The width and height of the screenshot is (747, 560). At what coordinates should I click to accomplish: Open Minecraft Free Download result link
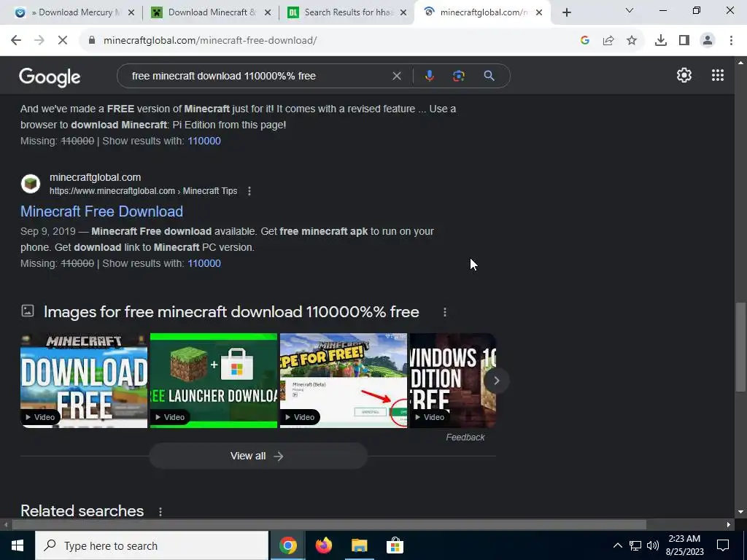coord(101,211)
